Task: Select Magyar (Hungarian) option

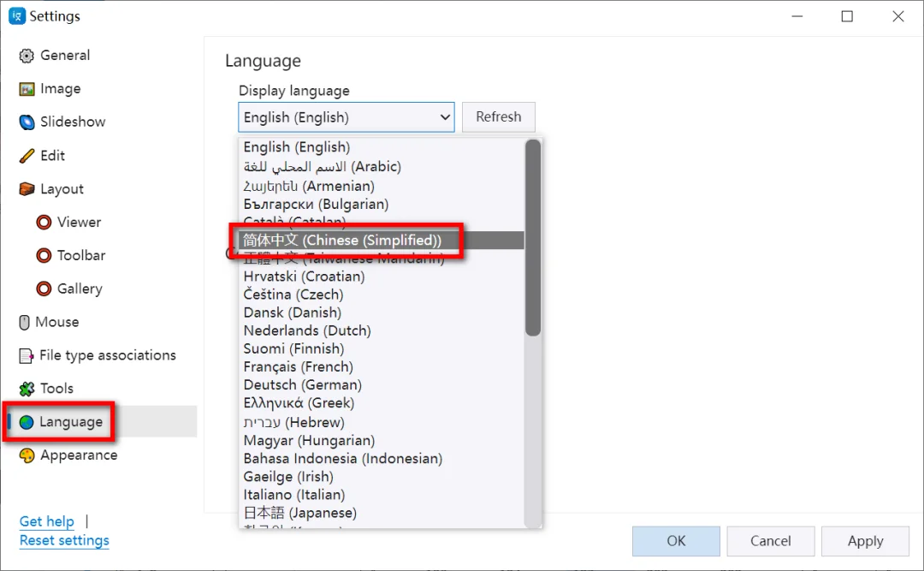Action: pyautogui.click(x=382, y=441)
